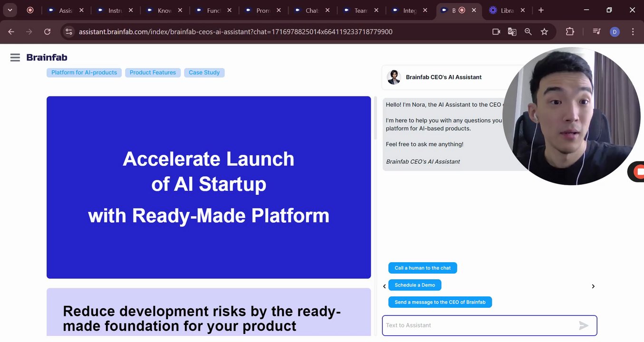Open site information icon in address bar
The width and height of the screenshot is (644, 342).
(69, 32)
